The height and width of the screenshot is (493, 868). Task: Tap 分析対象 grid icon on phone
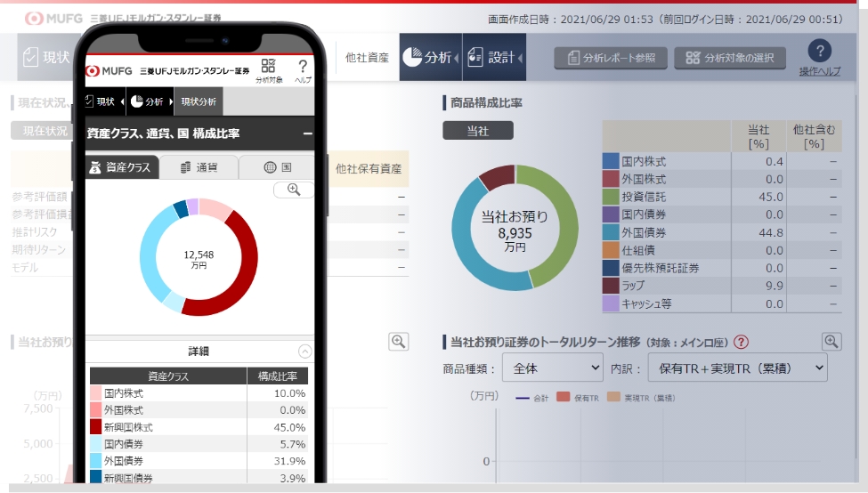point(269,67)
